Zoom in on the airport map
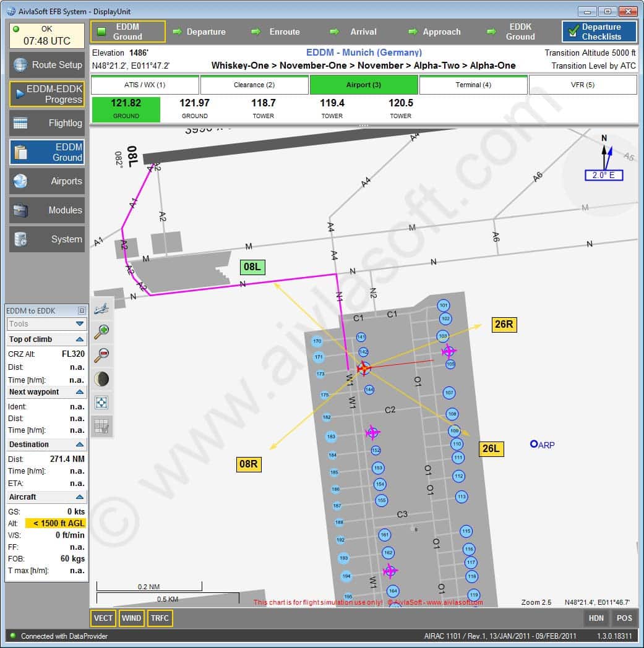The image size is (644, 648). 102,332
